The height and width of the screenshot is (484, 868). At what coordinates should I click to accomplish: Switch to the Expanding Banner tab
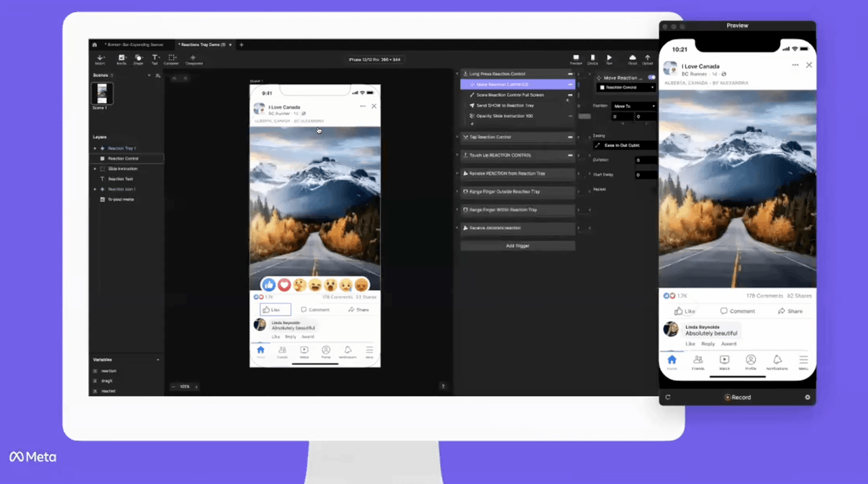134,45
